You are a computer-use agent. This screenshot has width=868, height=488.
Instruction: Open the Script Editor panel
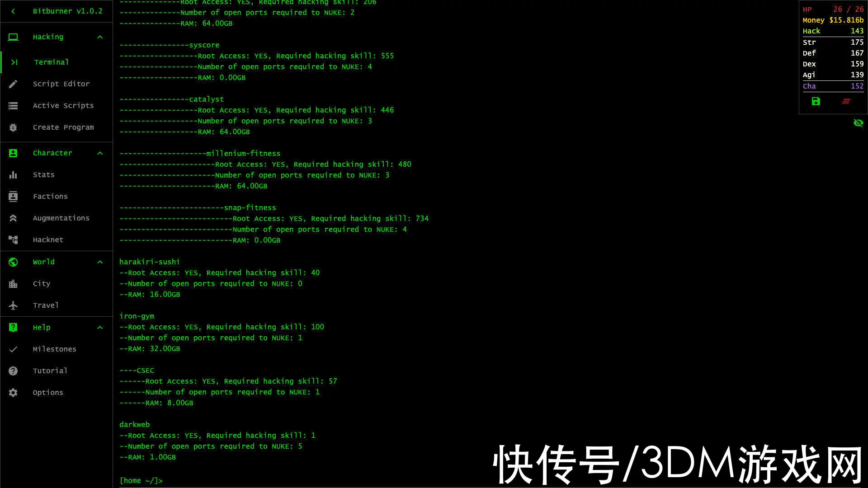point(61,84)
